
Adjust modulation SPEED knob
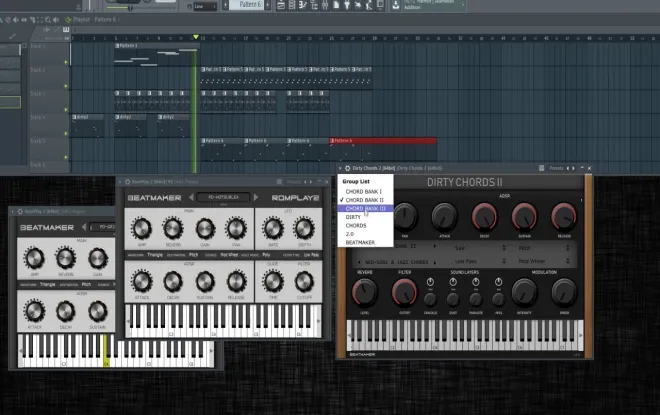click(564, 293)
